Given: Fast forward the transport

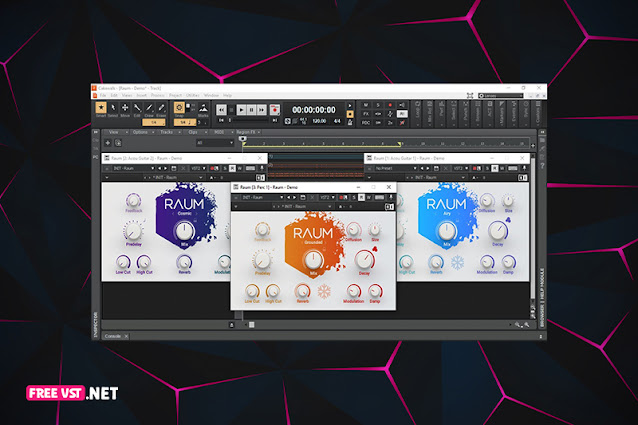Looking at the screenshot, I should [262, 110].
